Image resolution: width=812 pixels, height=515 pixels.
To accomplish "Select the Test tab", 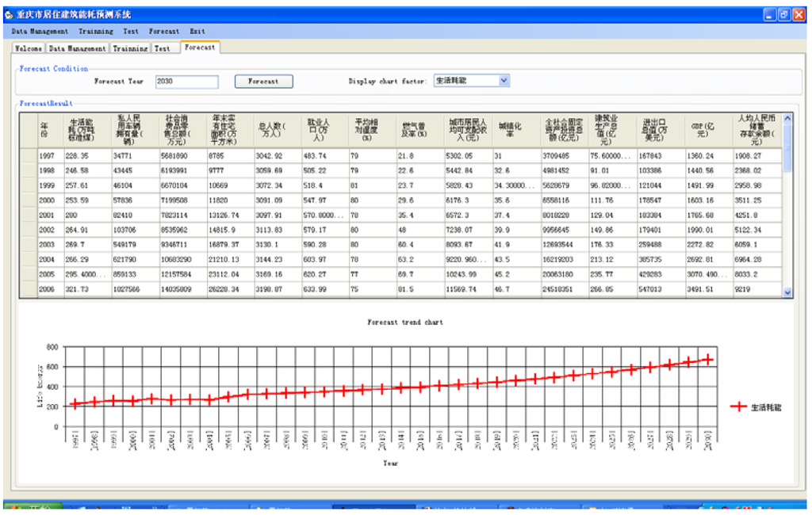I will 163,48.
